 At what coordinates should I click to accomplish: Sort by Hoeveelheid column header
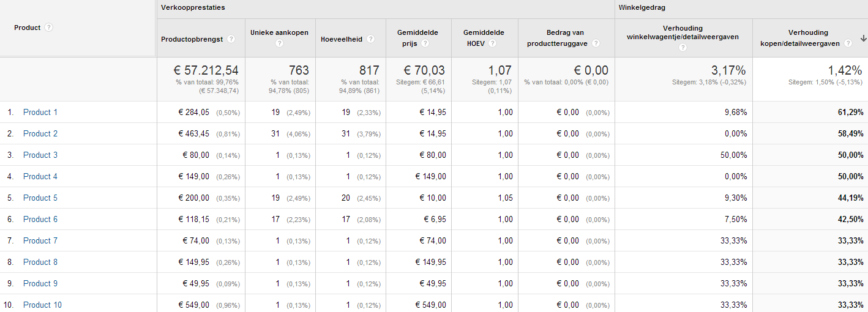(341, 39)
